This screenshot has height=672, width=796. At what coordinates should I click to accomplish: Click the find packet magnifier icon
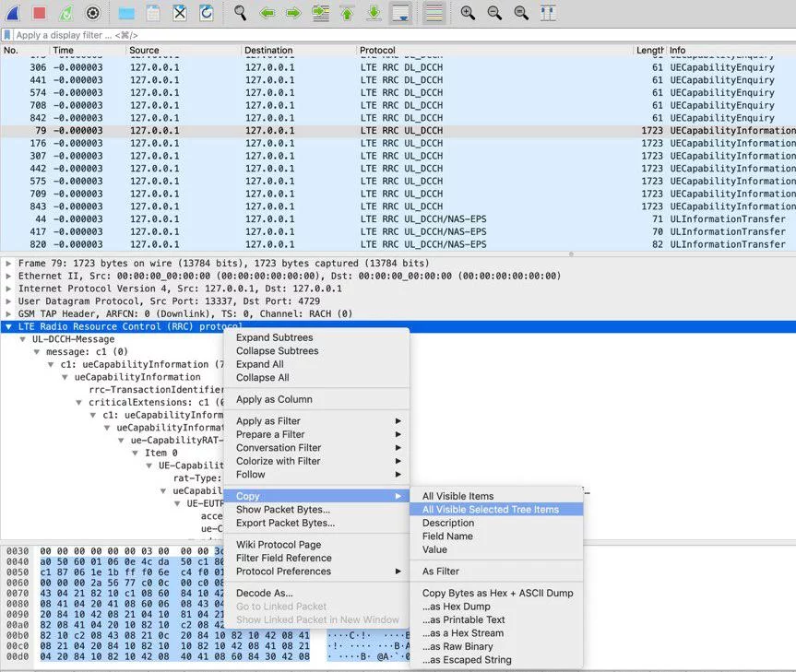click(241, 13)
